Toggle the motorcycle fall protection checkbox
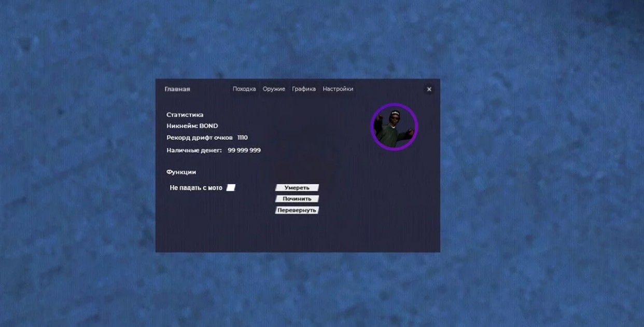This screenshot has width=644, height=327. click(231, 187)
